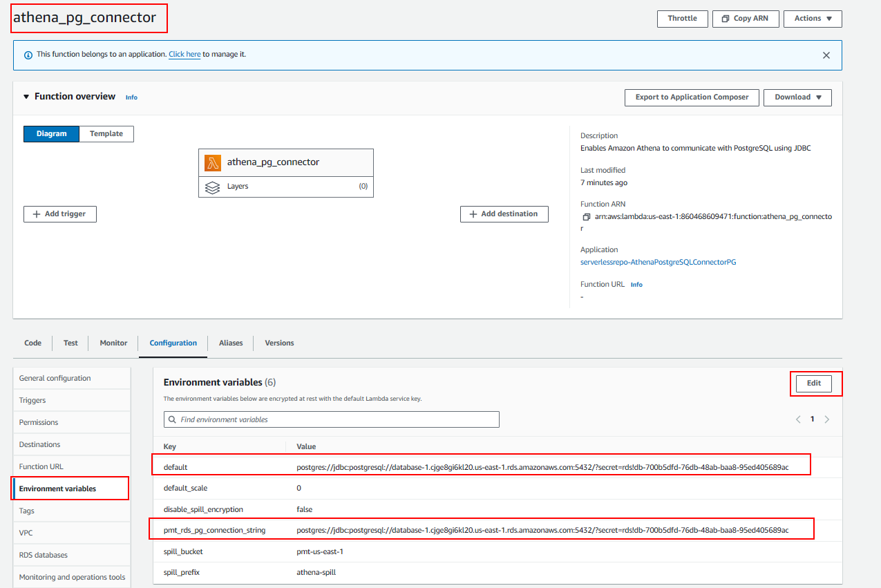
Task: Click value 'pmt-us-east-1'
Action: click(x=320, y=551)
